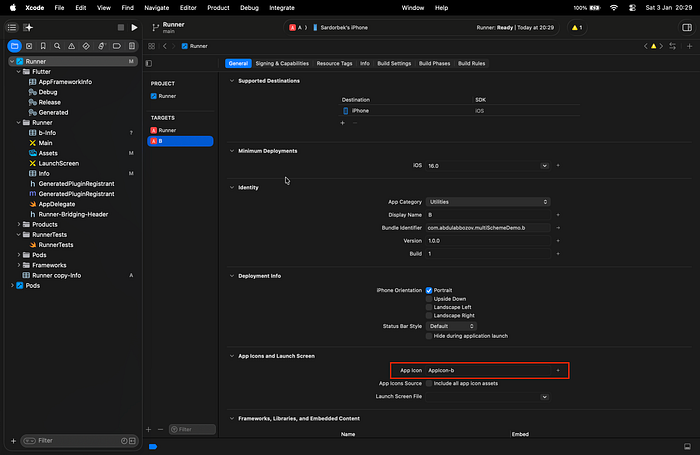Switch to Signing & Capabilities tab
The width and height of the screenshot is (700, 455).
[x=282, y=63]
